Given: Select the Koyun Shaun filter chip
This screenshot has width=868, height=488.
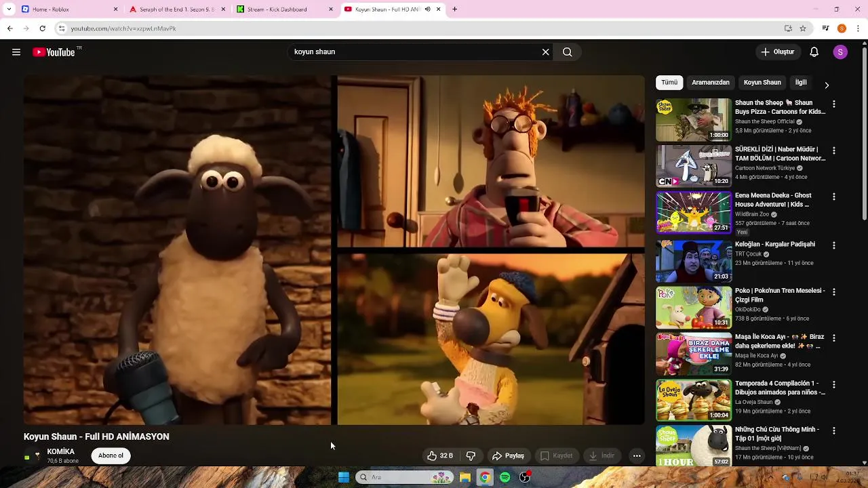Looking at the screenshot, I should (x=762, y=83).
